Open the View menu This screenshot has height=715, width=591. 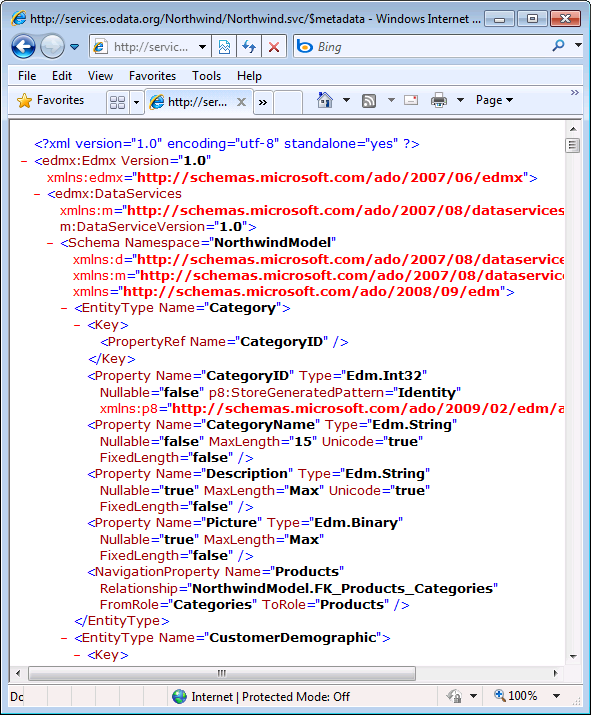point(100,76)
